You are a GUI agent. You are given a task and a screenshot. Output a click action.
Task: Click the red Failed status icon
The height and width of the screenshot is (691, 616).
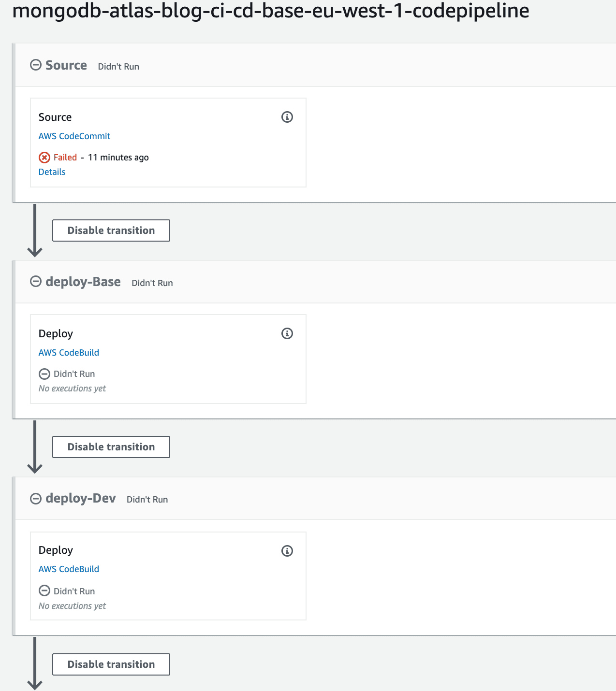click(x=44, y=158)
